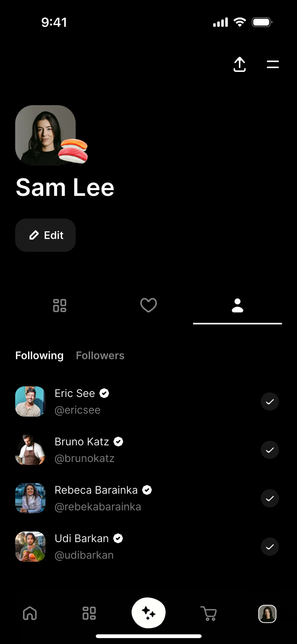Toggle following checkmark for Eric See

coord(270,402)
